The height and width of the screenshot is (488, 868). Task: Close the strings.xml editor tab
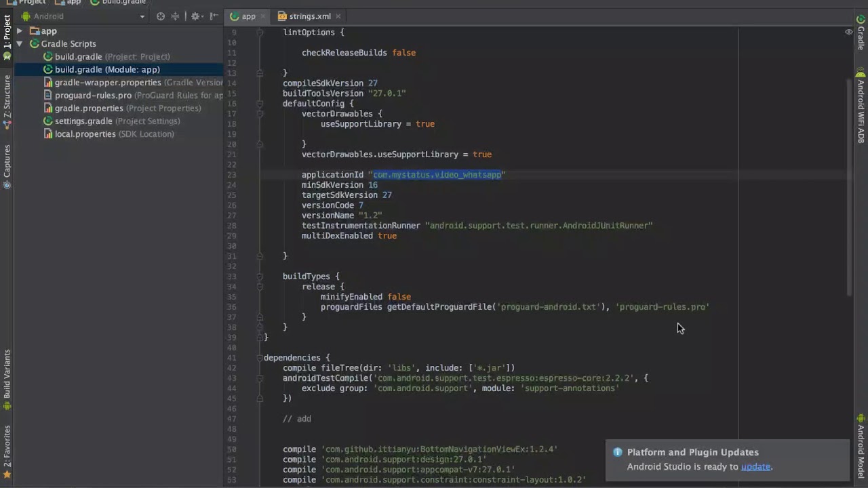(x=338, y=16)
